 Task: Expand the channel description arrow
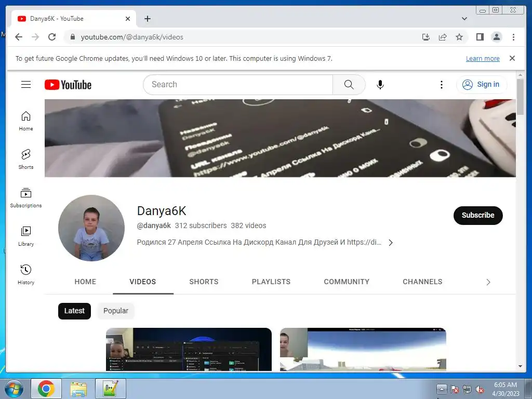tap(391, 243)
